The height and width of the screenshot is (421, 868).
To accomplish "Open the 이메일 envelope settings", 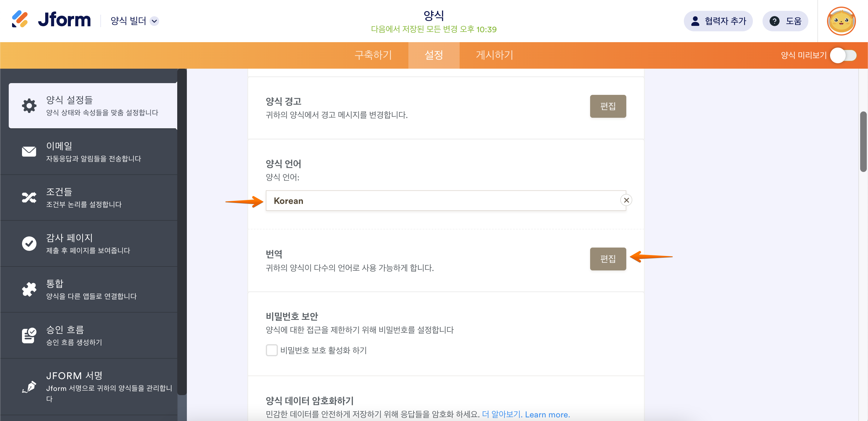I will (x=29, y=151).
